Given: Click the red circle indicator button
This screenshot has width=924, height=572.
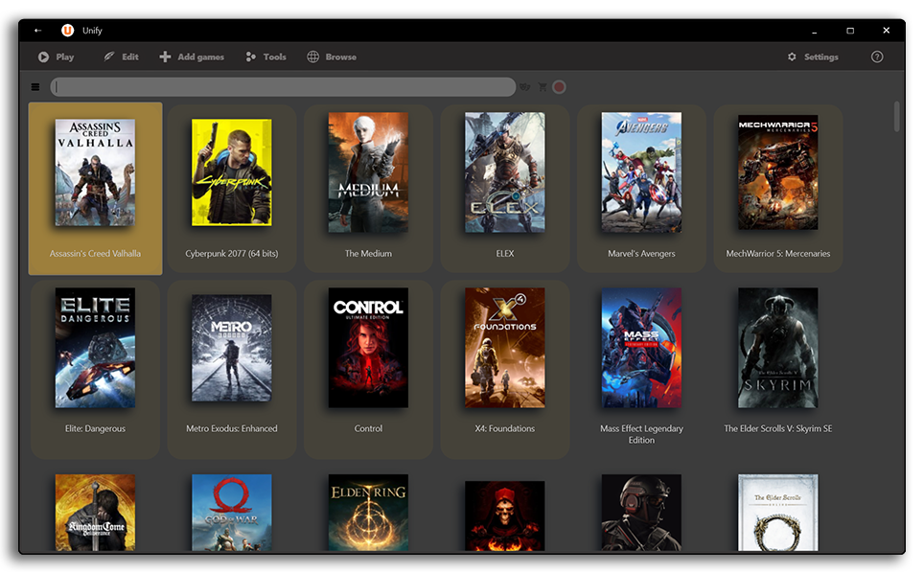Looking at the screenshot, I should [559, 87].
